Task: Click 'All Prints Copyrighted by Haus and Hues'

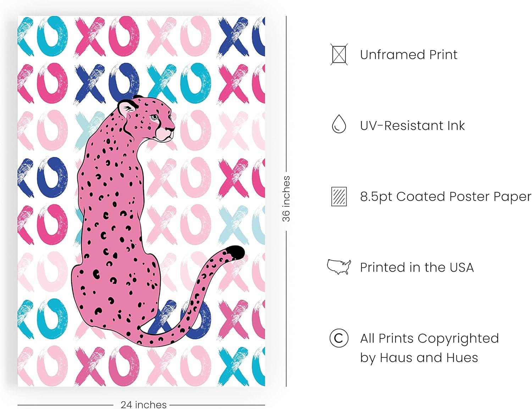Action: (x=429, y=348)
